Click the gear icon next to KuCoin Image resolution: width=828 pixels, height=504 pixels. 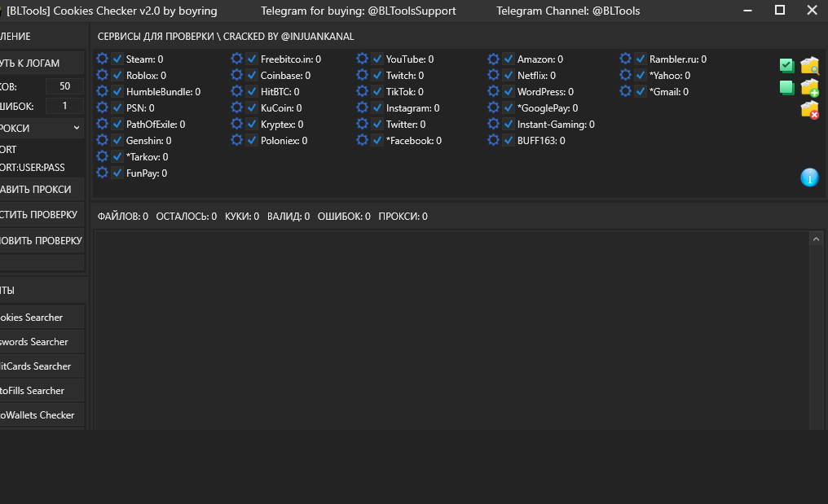tap(236, 107)
